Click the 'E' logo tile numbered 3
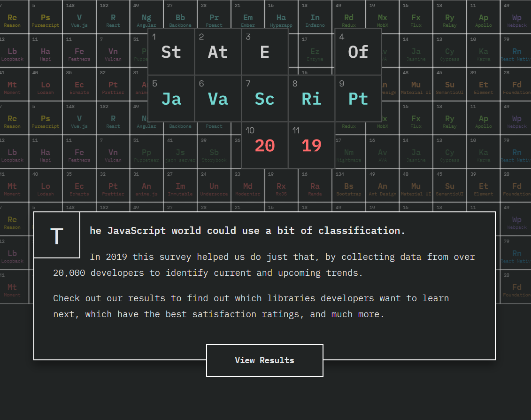Image resolution: width=531 pixels, height=420 pixels. pos(265,52)
